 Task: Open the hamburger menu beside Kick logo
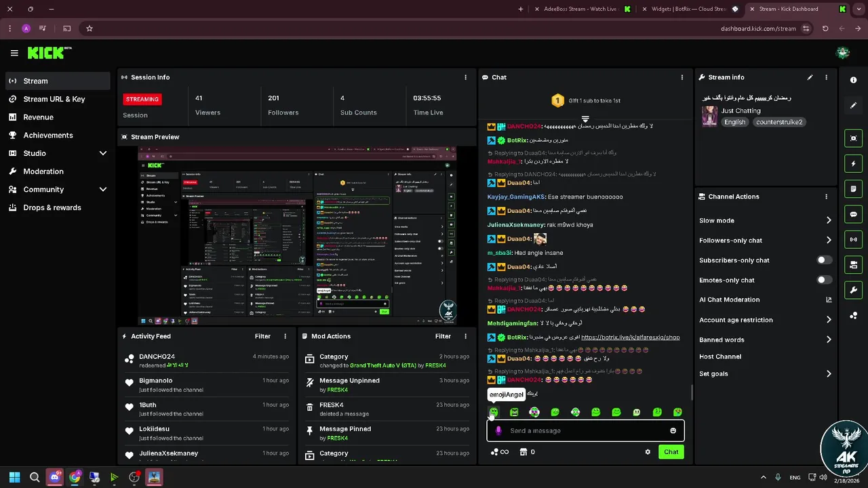(x=14, y=53)
